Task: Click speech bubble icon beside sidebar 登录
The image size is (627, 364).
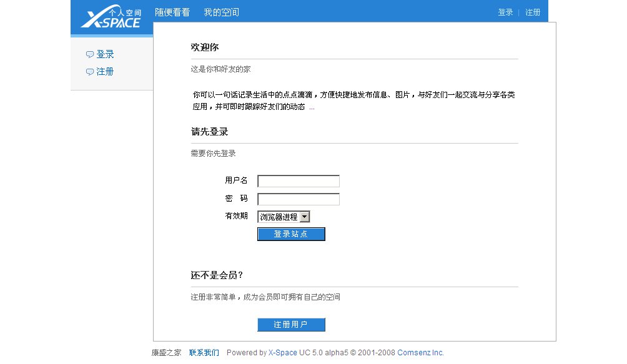Action: click(90, 54)
